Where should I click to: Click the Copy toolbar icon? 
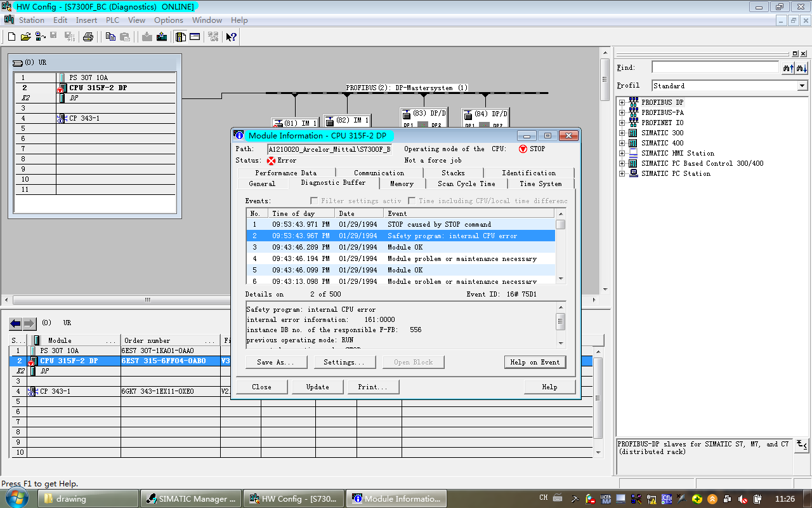pos(111,37)
